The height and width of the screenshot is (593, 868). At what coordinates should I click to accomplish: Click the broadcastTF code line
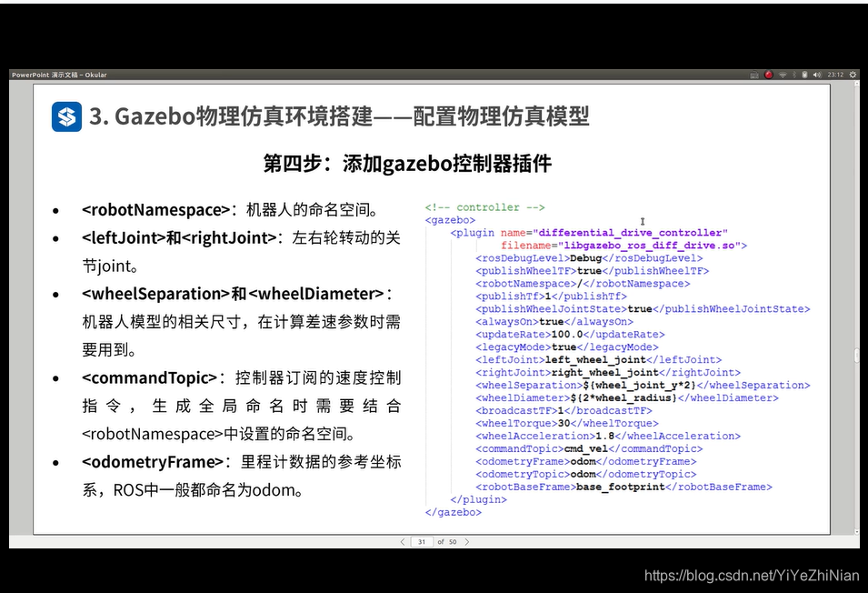pos(564,410)
